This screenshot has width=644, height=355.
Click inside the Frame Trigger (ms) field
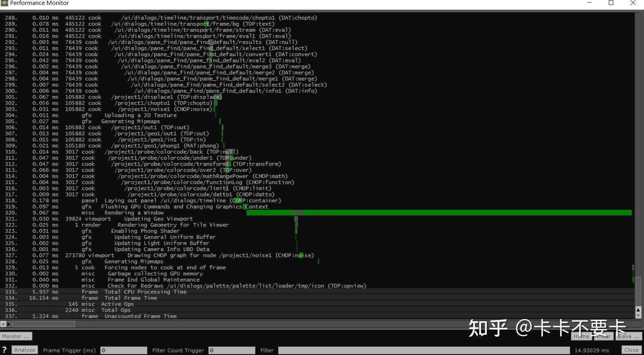click(124, 350)
